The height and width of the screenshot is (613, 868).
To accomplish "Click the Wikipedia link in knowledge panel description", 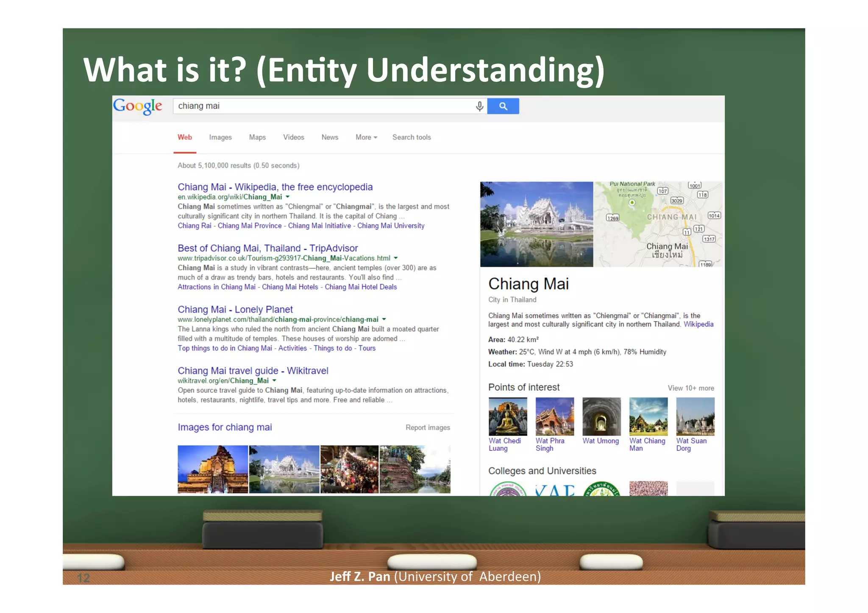I will point(698,324).
